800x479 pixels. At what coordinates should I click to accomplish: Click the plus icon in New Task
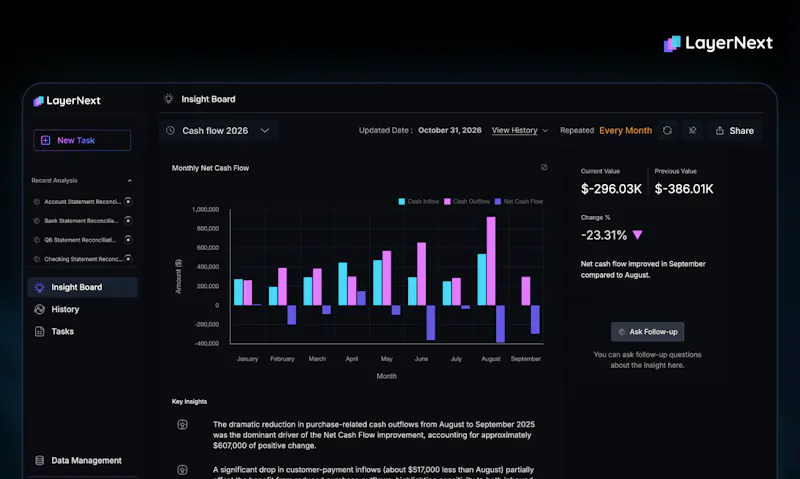pos(45,140)
